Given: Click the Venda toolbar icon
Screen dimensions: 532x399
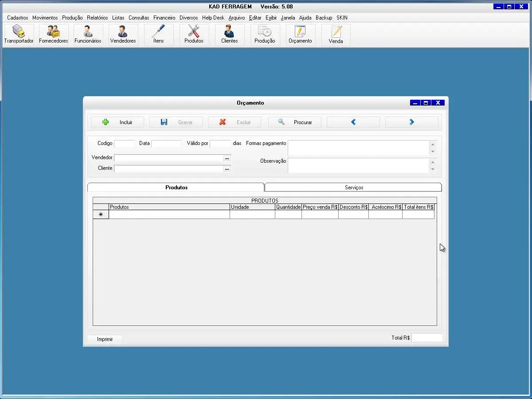Looking at the screenshot, I should (x=336, y=35).
